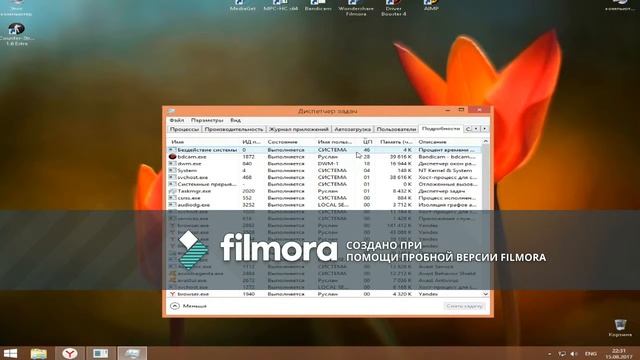Select the browser.exe row with PID 1940
640x360 pixels.
[x=324, y=294]
